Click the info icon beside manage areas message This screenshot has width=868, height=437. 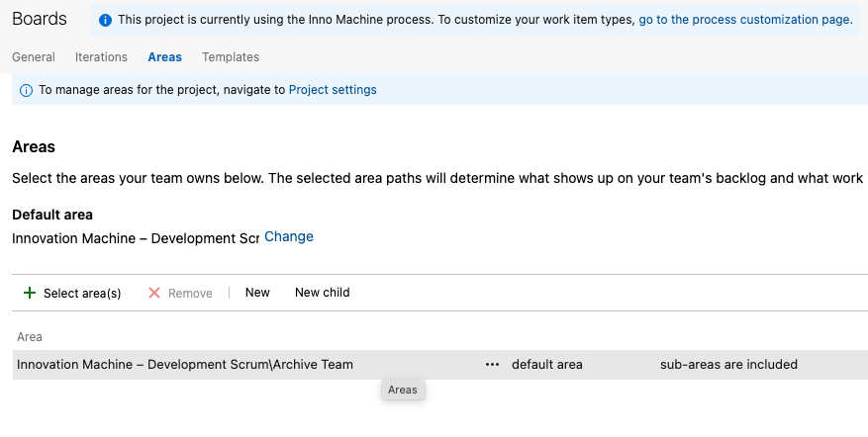(27, 90)
